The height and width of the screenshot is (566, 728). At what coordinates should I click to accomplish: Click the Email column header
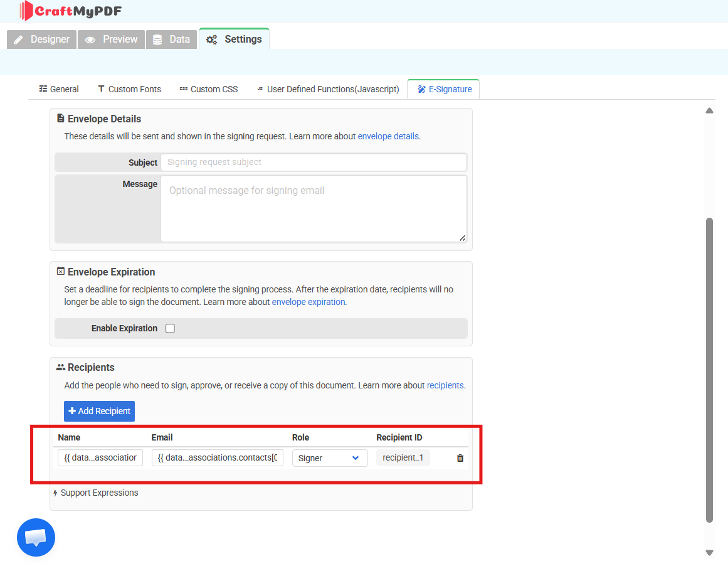tap(162, 438)
